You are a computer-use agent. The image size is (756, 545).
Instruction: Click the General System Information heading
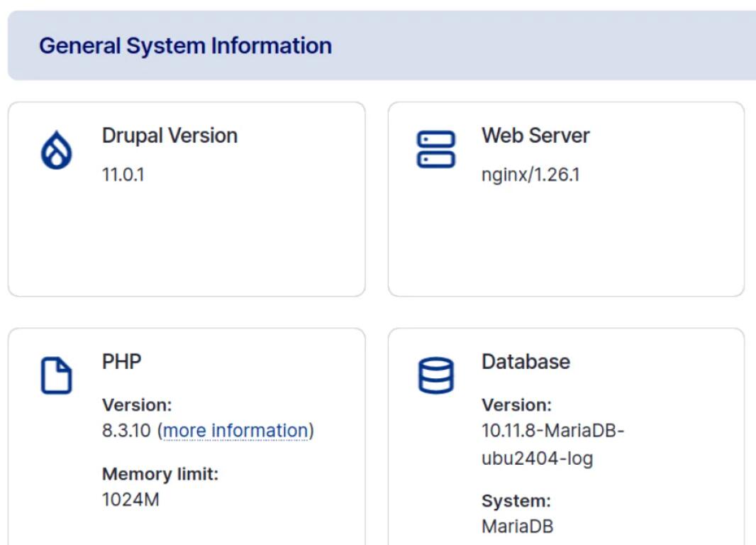(x=186, y=46)
